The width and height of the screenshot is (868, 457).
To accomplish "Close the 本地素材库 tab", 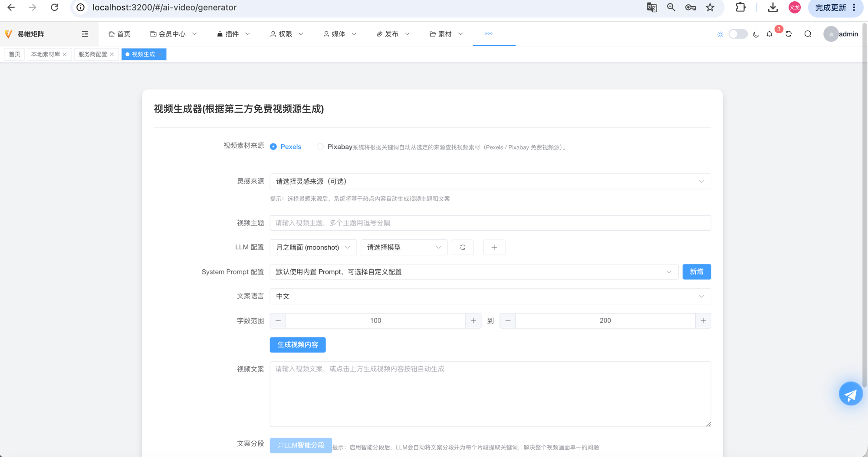I will pyautogui.click(x=65, y=54).
